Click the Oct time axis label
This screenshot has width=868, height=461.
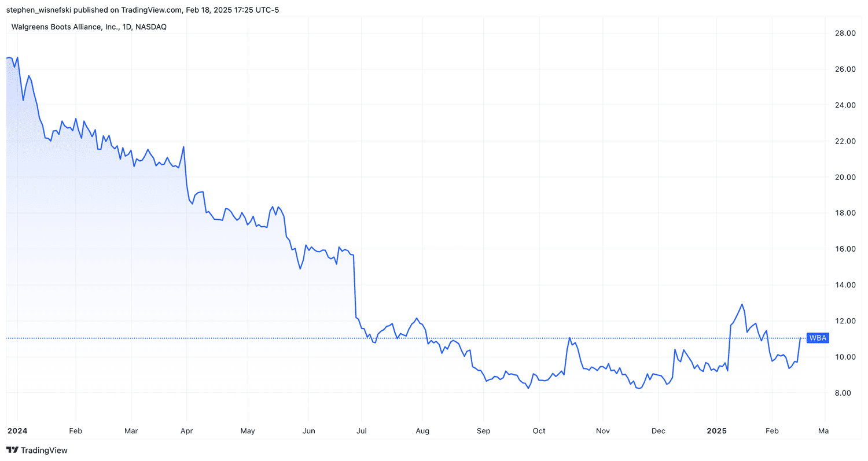539,431
